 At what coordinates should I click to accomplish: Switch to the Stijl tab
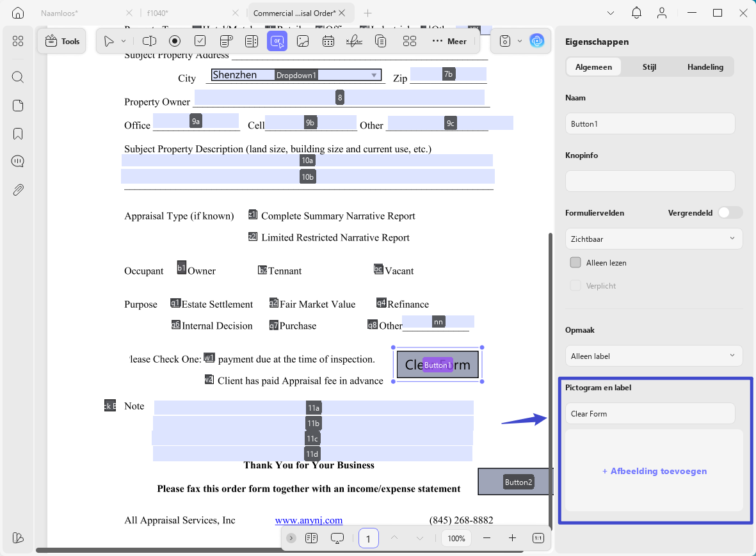[x=649, y=67]
